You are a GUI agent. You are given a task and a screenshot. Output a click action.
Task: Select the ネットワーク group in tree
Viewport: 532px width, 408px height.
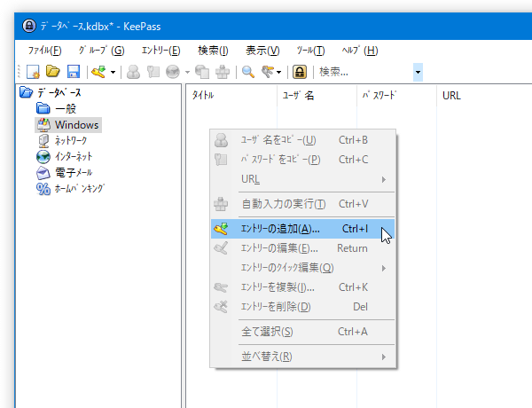pos(71,140)
